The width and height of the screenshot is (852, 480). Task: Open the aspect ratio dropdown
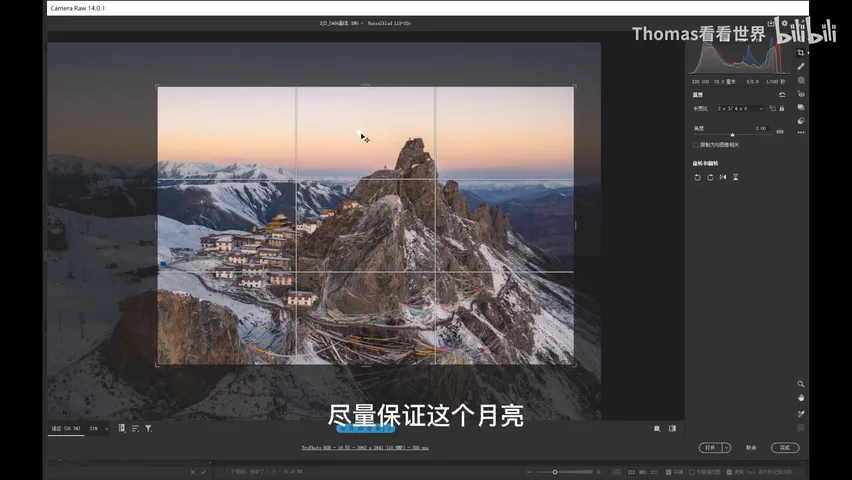tap(740, 109)
